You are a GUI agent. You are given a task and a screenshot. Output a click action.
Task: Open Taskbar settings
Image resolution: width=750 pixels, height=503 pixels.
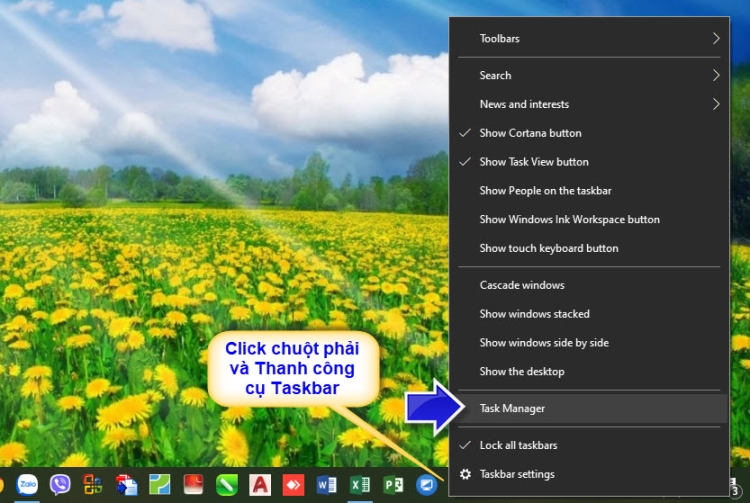tap(516, 474)
